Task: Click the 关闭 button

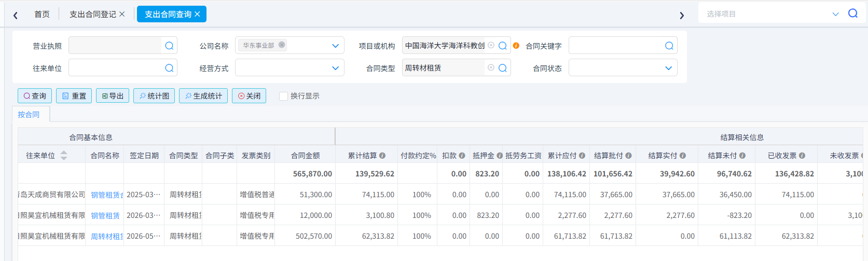Action: click(x=249, y=95)
